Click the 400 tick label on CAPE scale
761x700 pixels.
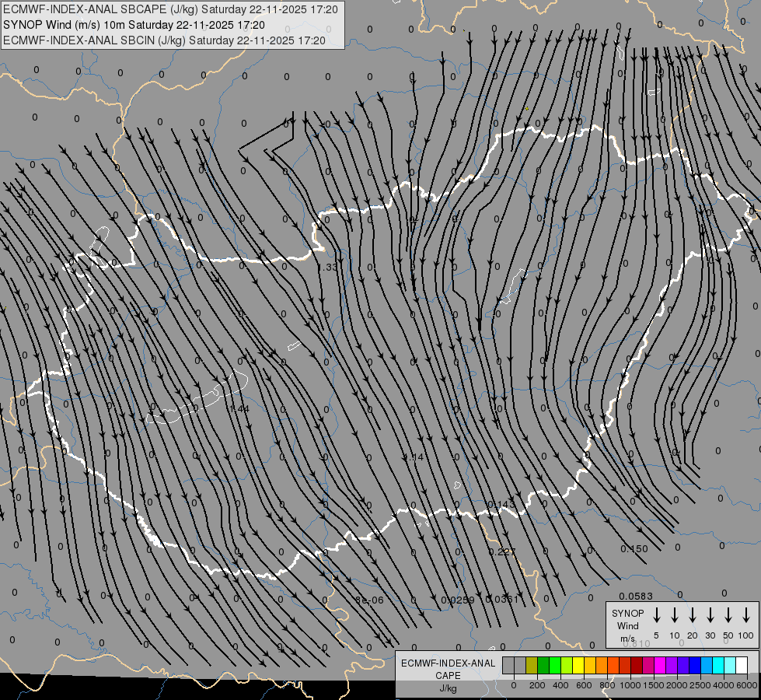(x=560, y=685)
